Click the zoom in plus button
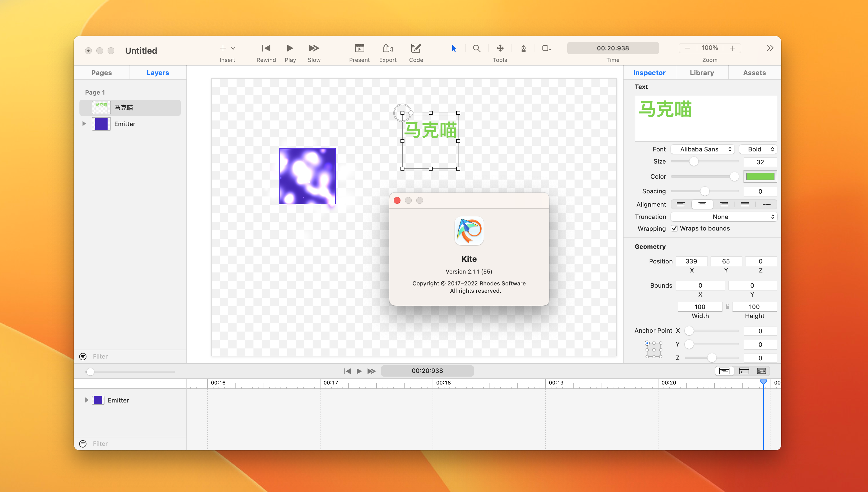 [x=732, y=48]
